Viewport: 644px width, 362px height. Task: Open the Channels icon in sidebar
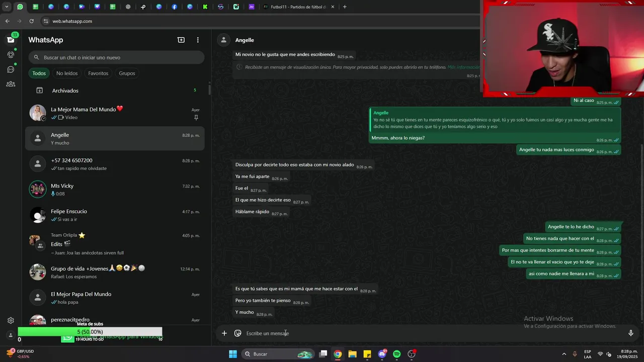11,69
